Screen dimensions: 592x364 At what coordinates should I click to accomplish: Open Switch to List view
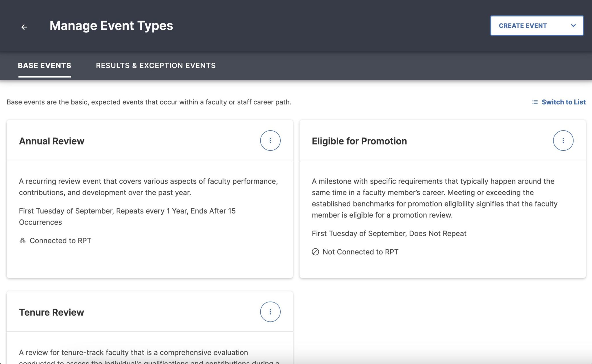564,102
